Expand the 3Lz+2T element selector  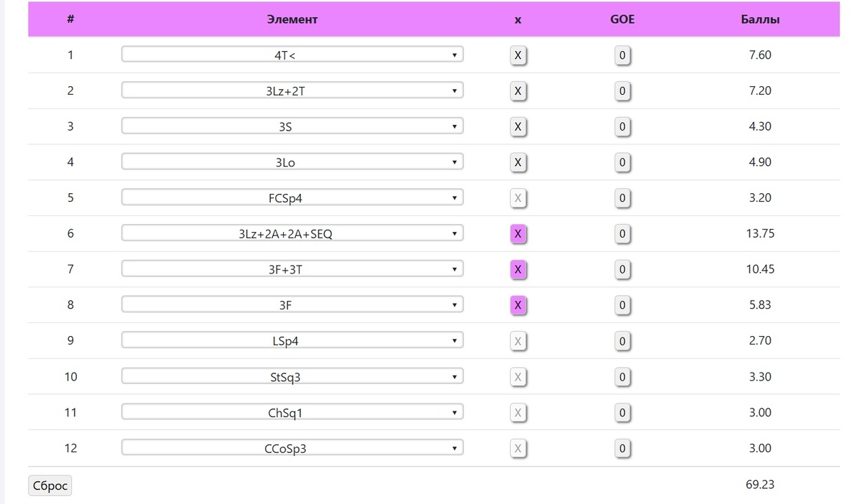(292, 90)
